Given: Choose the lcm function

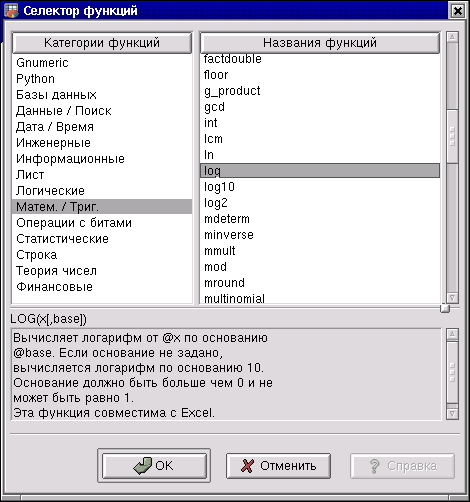Looking at the screenshot, I should 320,139.
